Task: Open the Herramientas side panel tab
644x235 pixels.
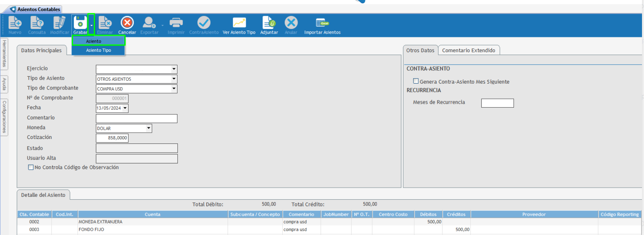Action: pyautogui.click(x=4, y=54)
